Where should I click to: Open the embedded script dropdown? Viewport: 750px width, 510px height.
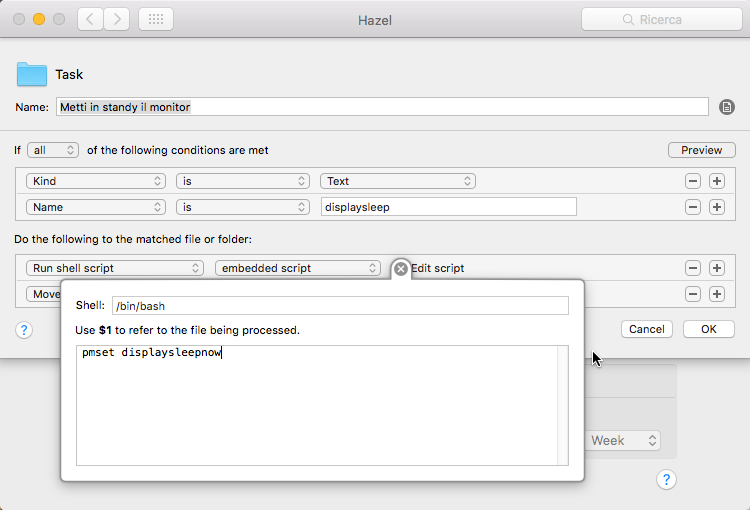(298, 268)
